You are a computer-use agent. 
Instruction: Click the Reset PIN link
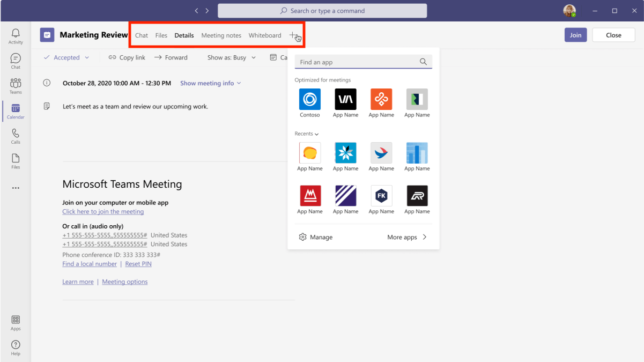[138, 264]
